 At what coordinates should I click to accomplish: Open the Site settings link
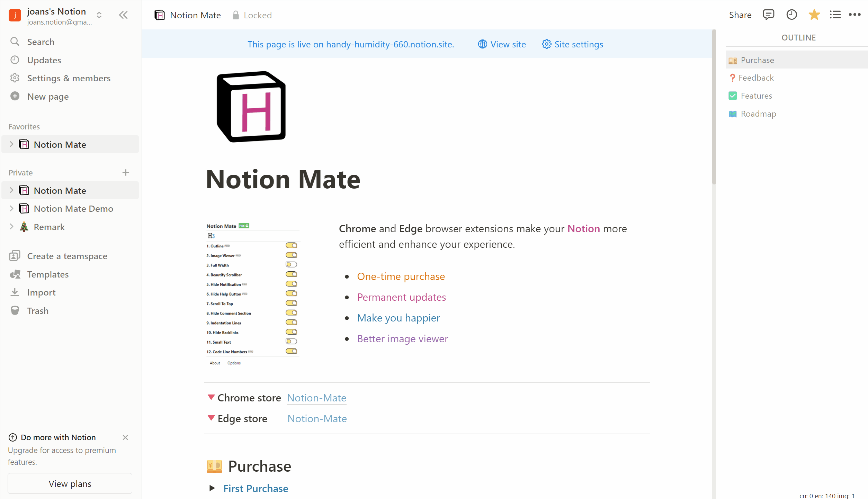point(572,44)
